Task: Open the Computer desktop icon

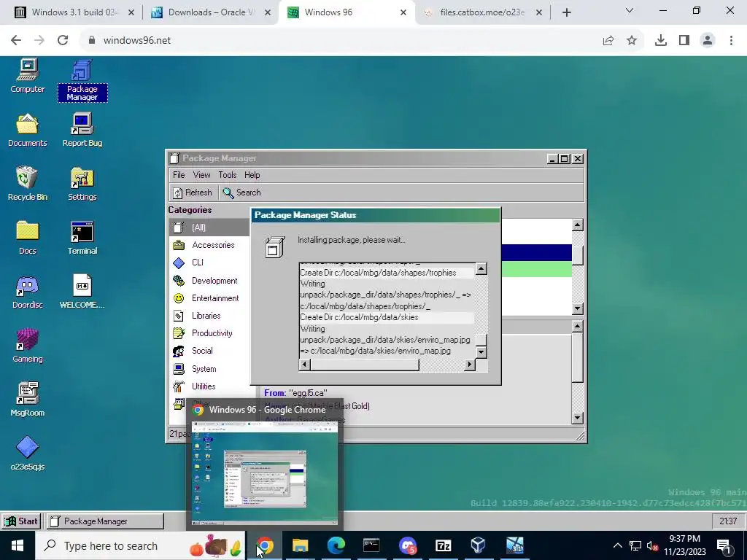Action: 27,76
